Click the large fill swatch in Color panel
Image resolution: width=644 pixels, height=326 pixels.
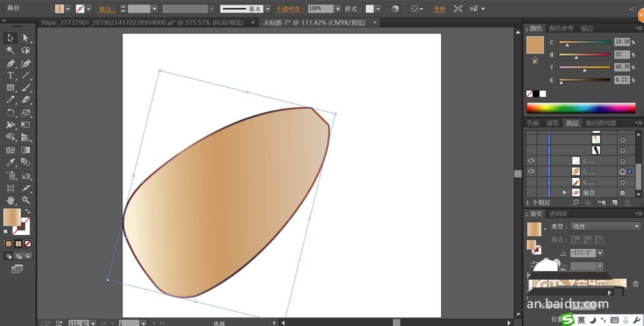(535, 45)
